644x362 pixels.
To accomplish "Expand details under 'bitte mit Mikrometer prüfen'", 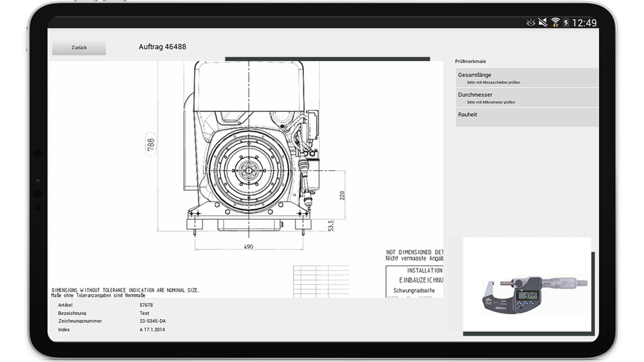I will [x=490, y=102].
